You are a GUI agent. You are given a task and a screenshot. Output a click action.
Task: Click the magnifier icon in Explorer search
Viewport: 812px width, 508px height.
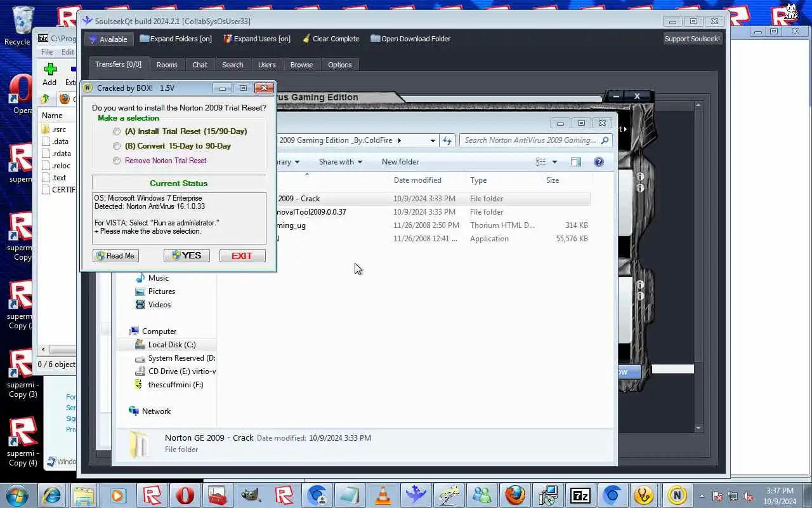click(x=605, y=140)
